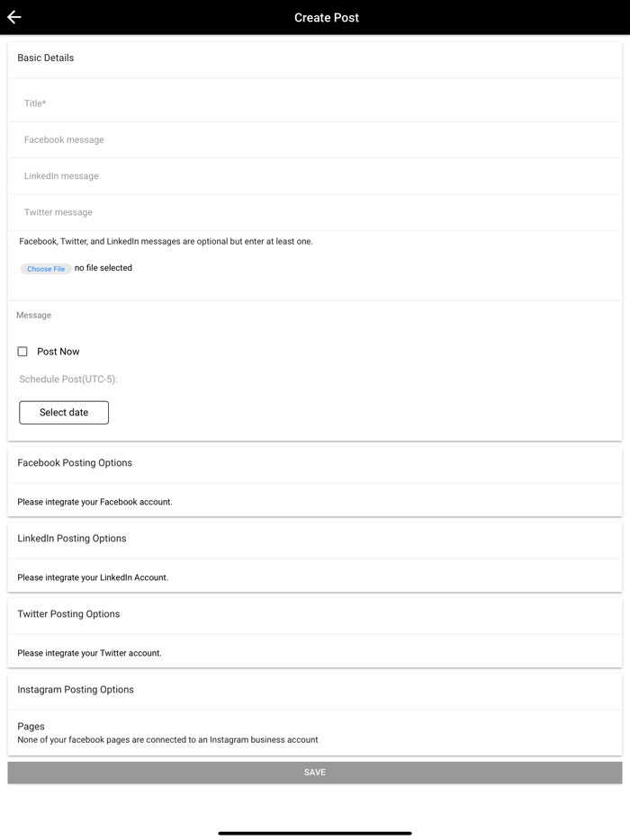Click the SAVE button
This screenshot has height=840, width=630.
[x=315, y=773]
